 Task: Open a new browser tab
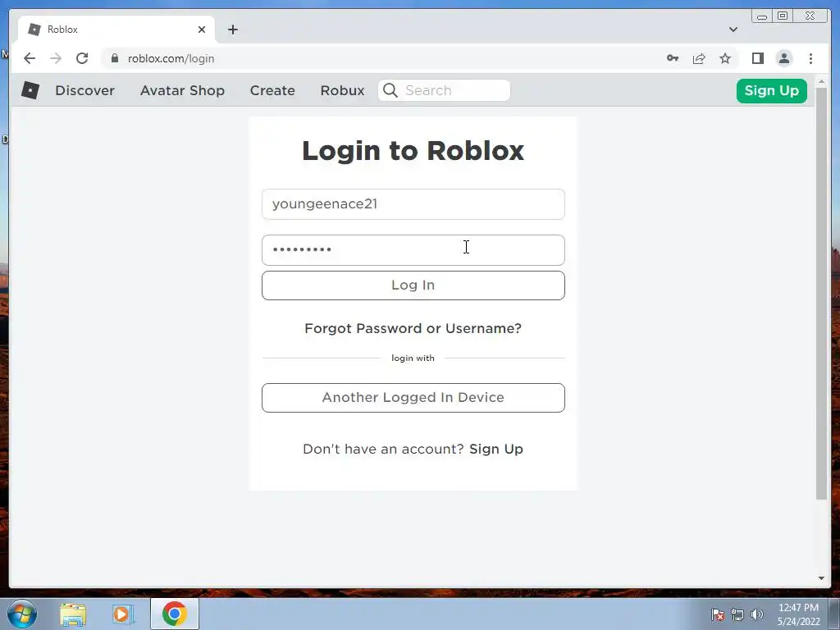pyautogui.click(x=232, y=30)
